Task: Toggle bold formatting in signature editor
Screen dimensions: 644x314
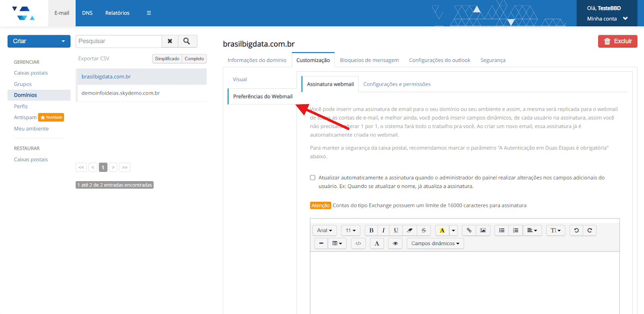Action: pyautogui.click(x=371, y=230)
